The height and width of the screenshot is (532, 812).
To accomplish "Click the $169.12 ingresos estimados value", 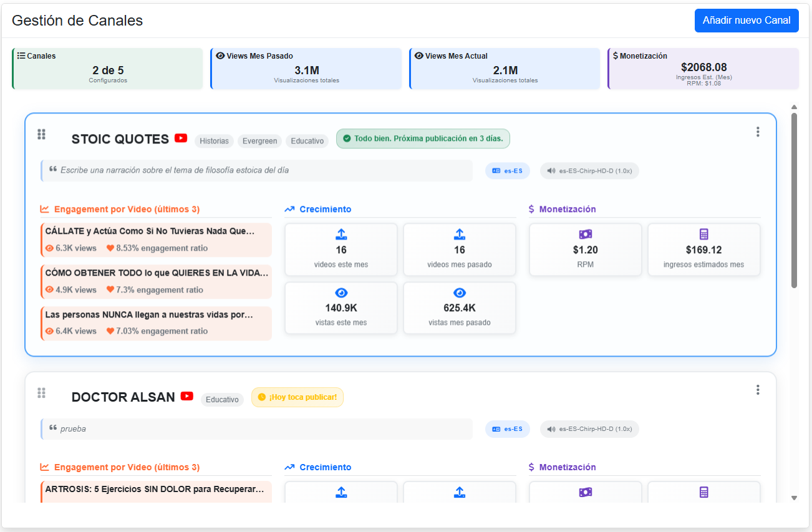I will [704, 250].
